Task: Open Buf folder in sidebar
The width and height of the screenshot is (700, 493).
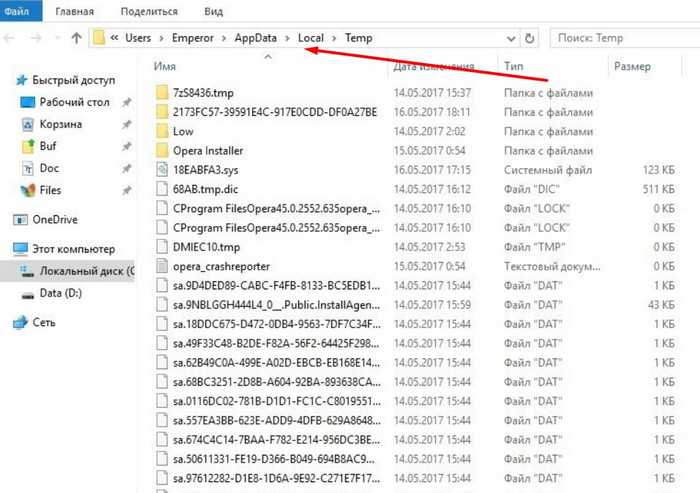Action: (x=48, y=146)
